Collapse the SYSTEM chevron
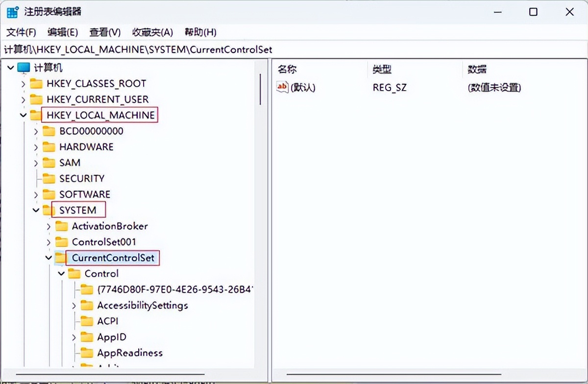The width and height of the screenshot is (588, 384). (36, 210)
